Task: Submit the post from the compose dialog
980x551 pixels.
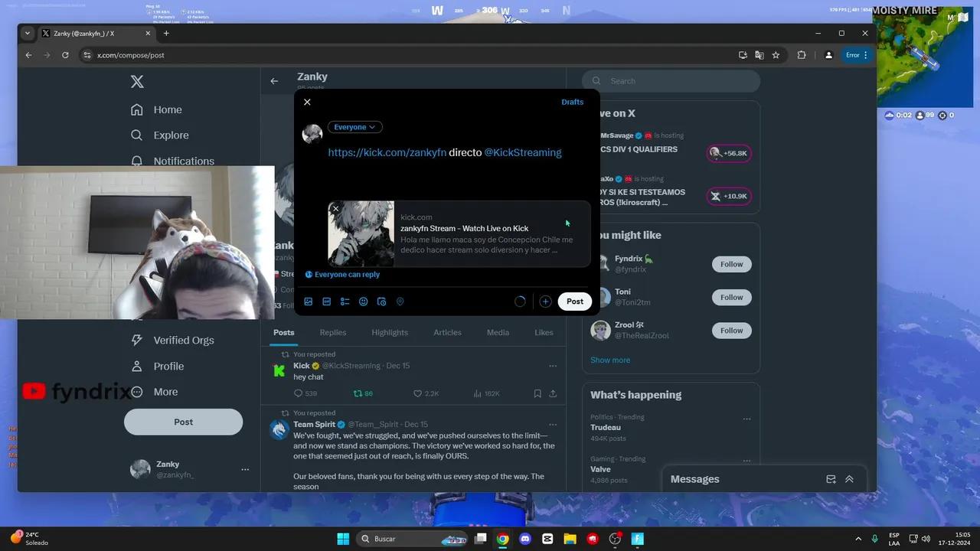Action: 575,302
